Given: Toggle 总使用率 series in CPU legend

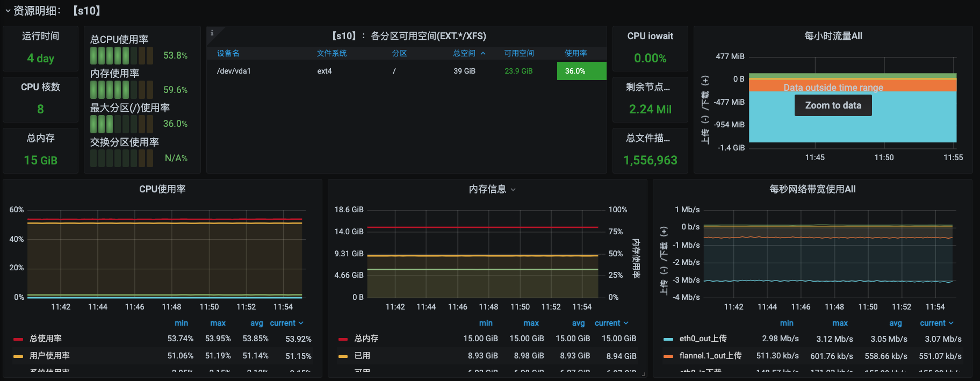Looking at the screenshot, I should (x=46, y=339).
